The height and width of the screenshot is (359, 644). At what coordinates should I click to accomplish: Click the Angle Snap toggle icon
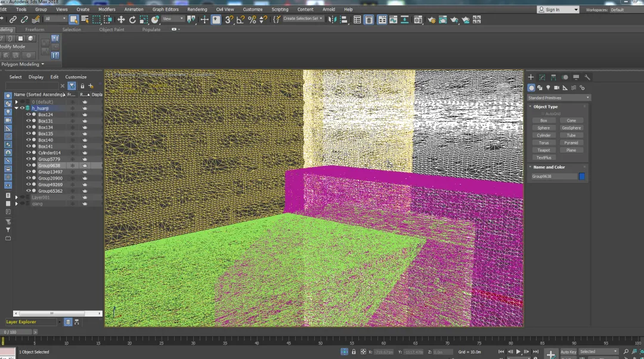pos(240,20)
